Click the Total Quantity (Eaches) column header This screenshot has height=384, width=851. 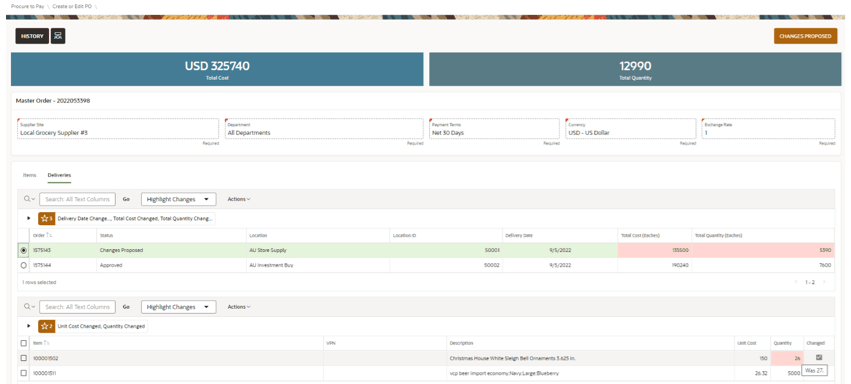[x=763, y=235]
